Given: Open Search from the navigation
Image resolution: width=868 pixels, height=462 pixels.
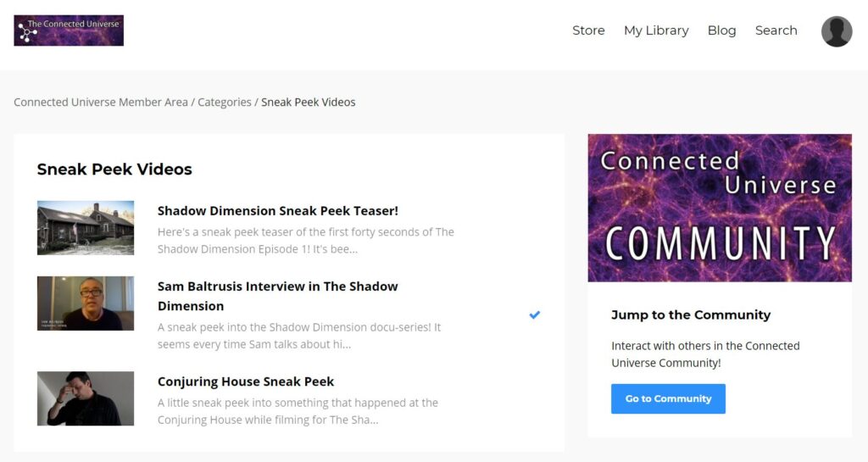Looking at the screenshot, I should click(776, 31).
